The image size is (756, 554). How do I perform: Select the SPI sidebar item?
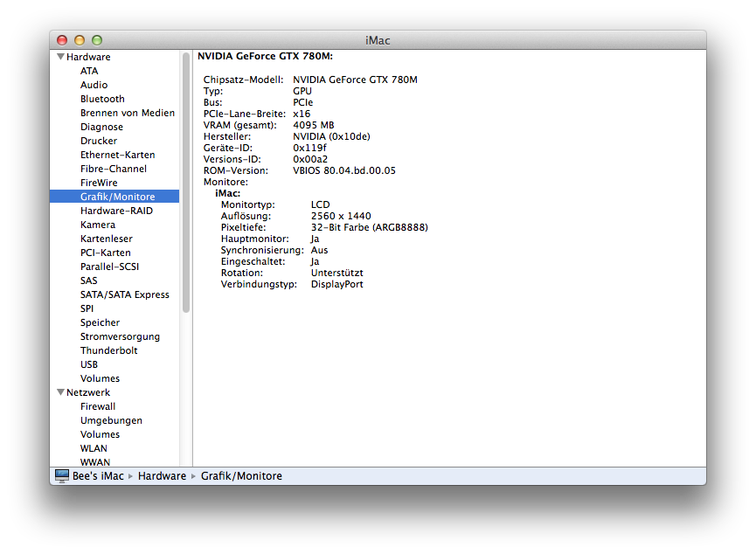tap(87, 308)
